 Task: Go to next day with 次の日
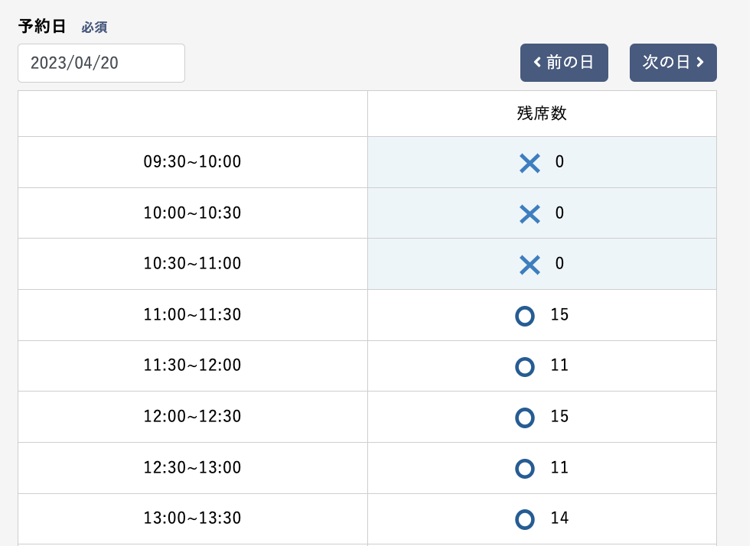point(673,63)
